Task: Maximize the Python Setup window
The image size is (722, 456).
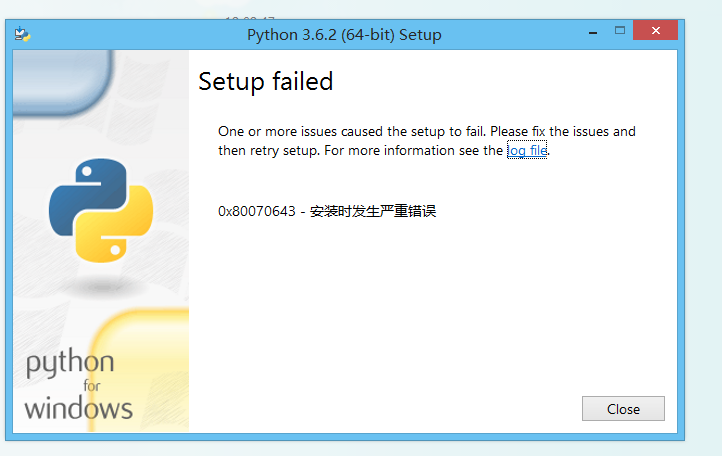Action: (x=619, y=32)
